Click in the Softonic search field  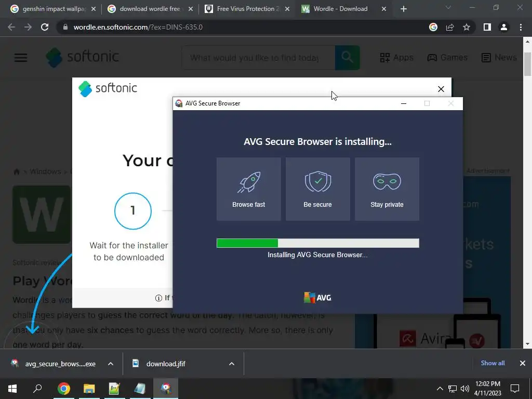tap(258, 58)
